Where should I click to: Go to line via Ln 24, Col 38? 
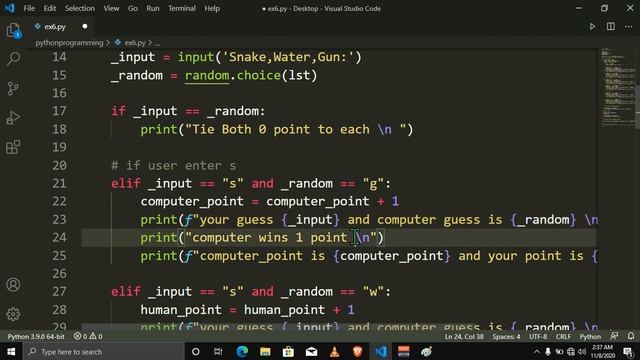point(464,336)
